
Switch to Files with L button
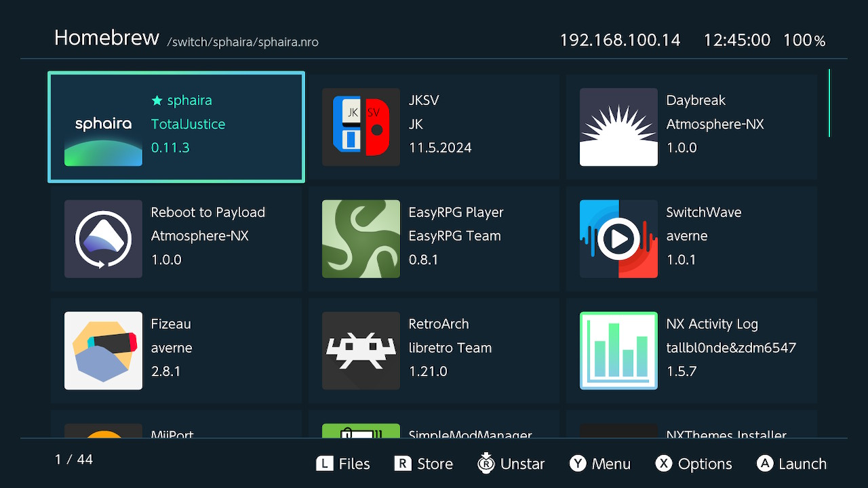(343, 464)
